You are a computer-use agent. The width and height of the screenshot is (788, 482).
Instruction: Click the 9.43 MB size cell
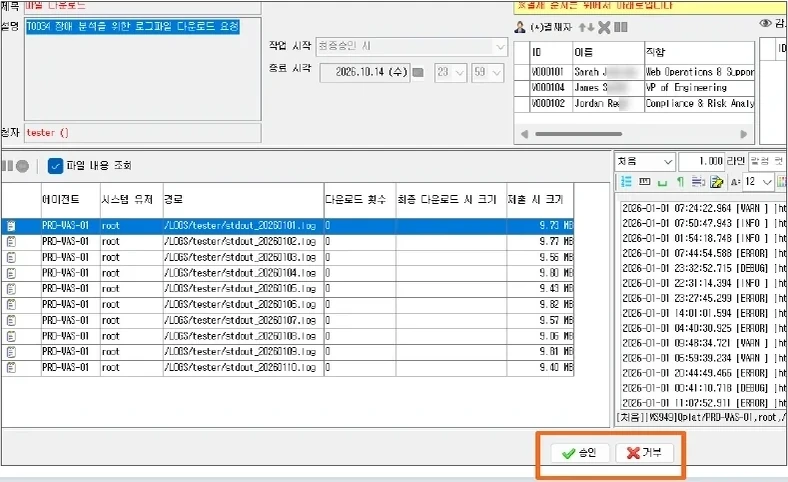[540, 289]
